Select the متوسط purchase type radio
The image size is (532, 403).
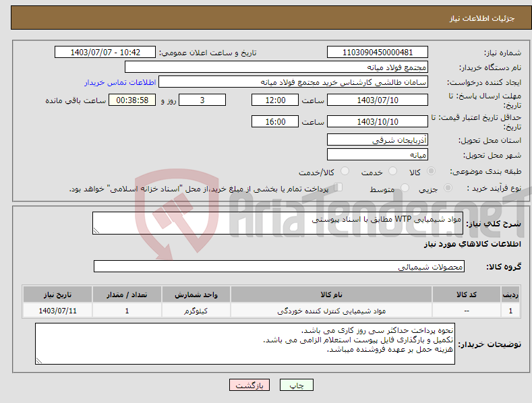point(405,187)
